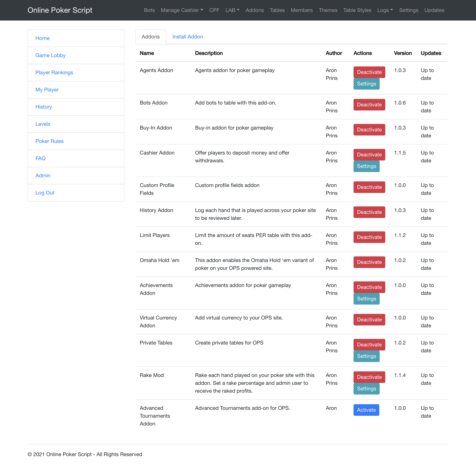
Task: Deactivate the Limit Players addon
Action: point(369,237)
